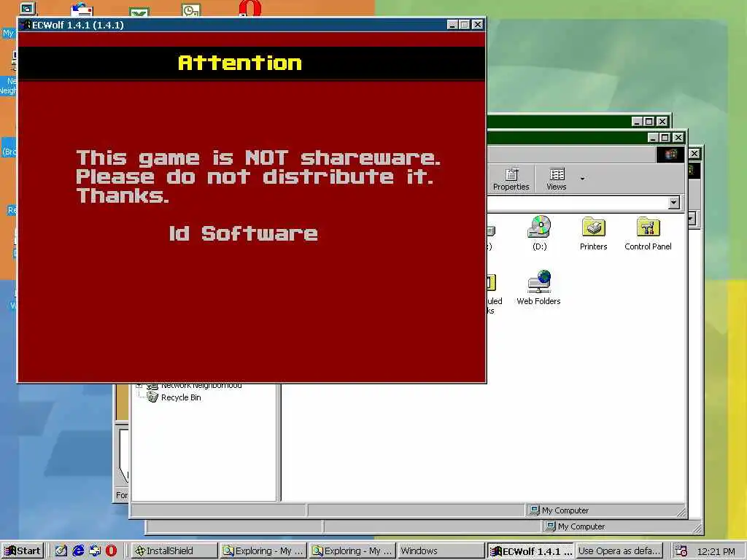Click the Attention heading in ECWolf

(x=239, y=63)
